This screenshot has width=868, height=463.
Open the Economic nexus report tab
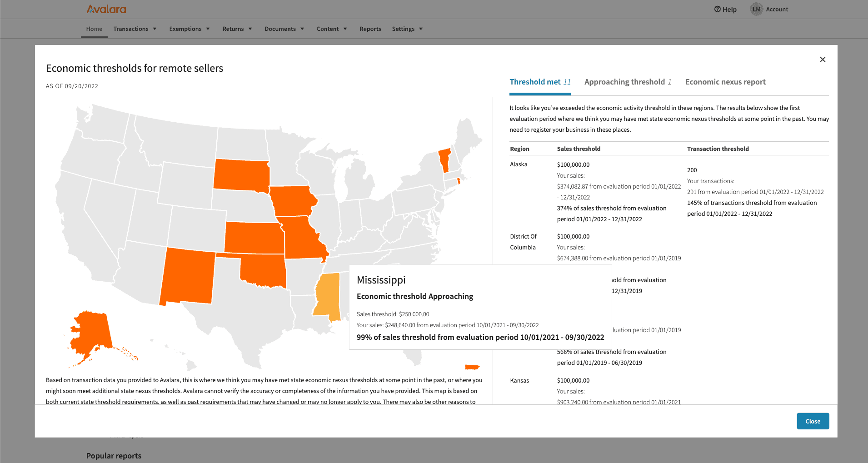(725, 82)
